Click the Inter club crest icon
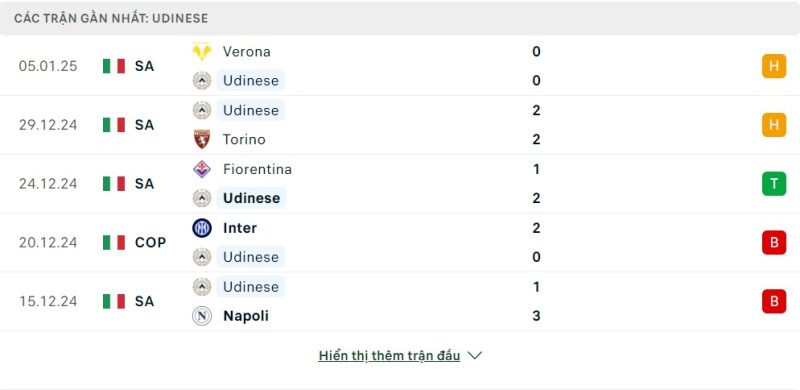This screenshot has width=800, height=390. [202, 228]
